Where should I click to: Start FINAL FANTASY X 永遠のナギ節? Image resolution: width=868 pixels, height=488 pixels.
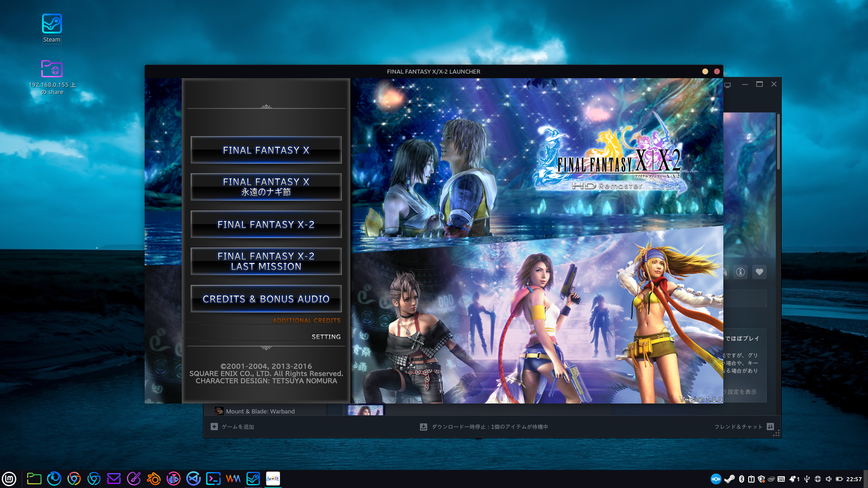266,187
